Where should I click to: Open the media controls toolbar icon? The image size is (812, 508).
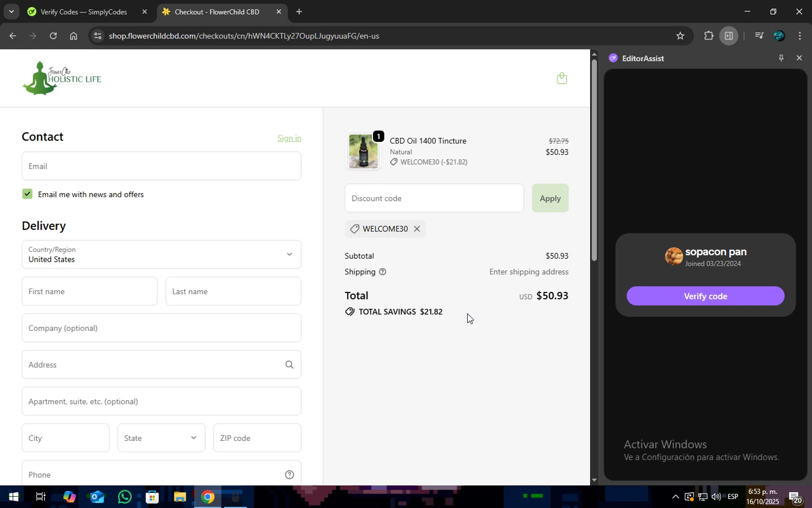(x=759, y=36)
